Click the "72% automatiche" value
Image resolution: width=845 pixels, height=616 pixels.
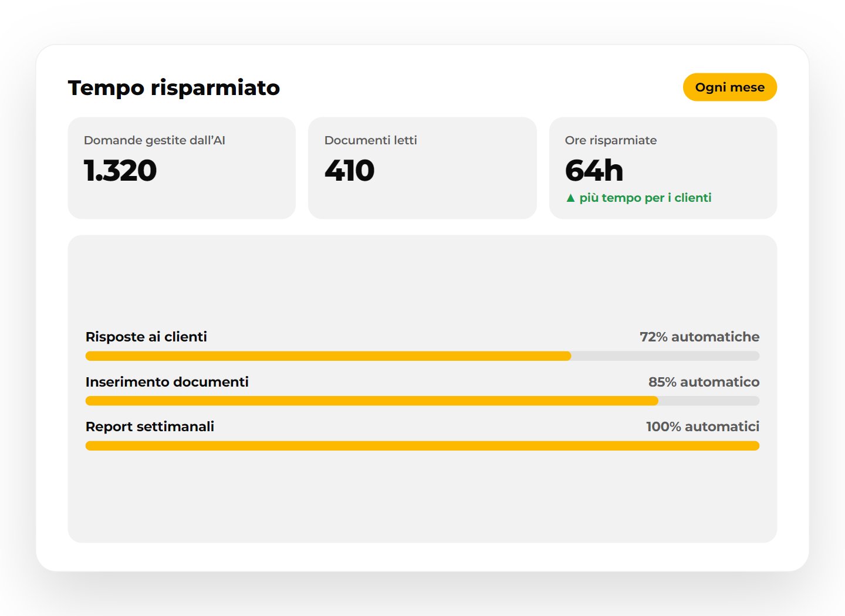click(699, 337)
